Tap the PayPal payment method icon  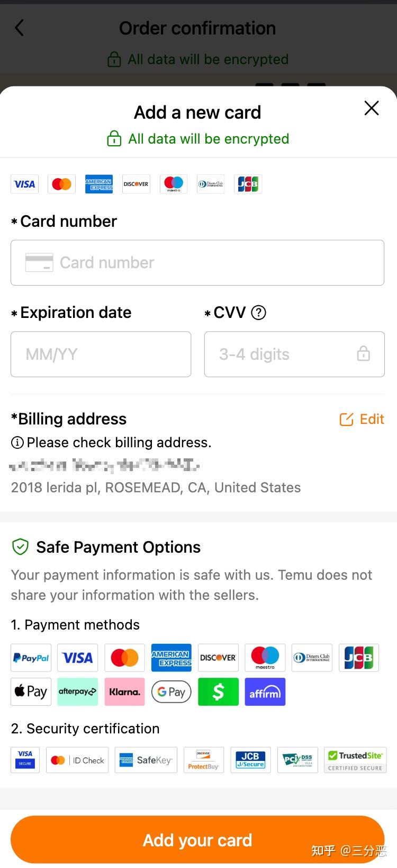pyautogui.click(x=31, y=658)
